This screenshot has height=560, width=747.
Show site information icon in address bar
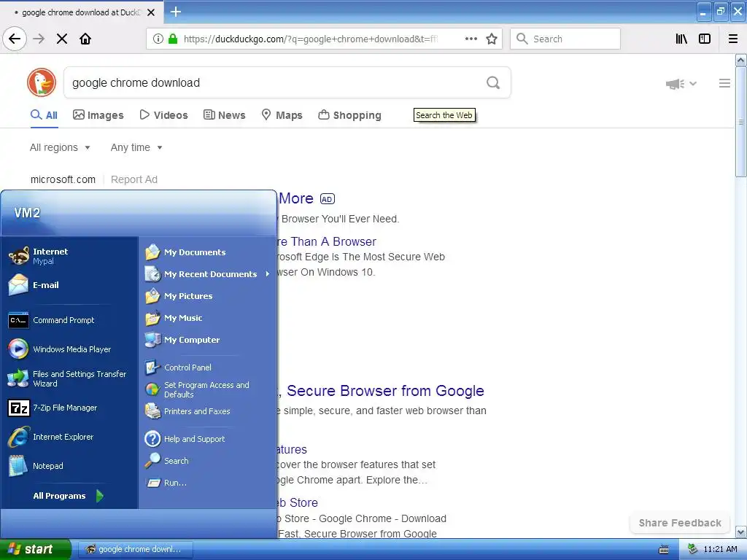158,39
